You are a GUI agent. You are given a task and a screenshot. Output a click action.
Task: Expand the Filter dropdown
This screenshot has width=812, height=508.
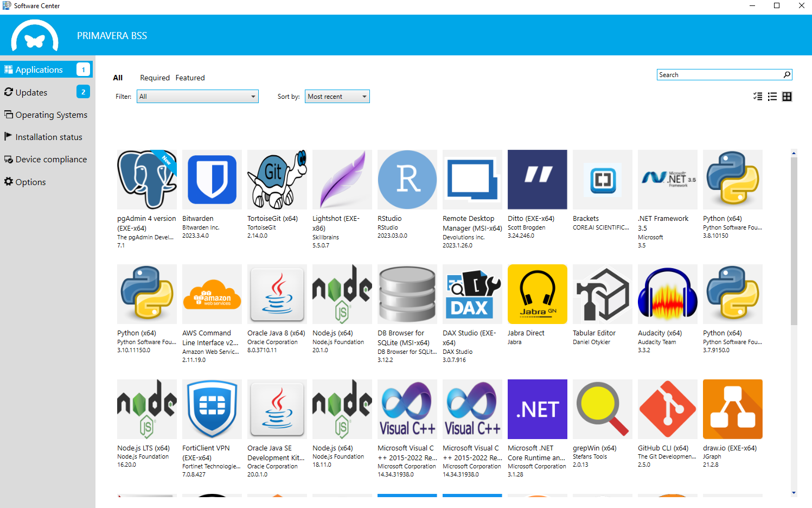197,97
